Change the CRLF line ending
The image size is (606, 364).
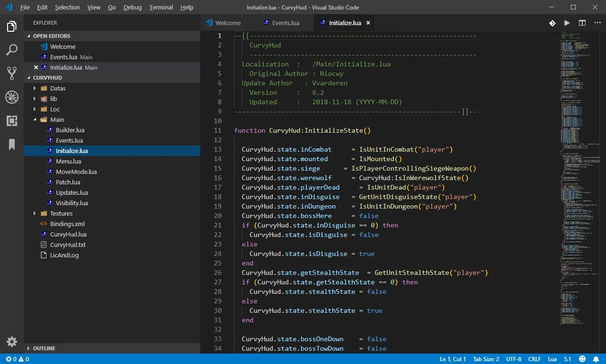(x=534, y=359)
